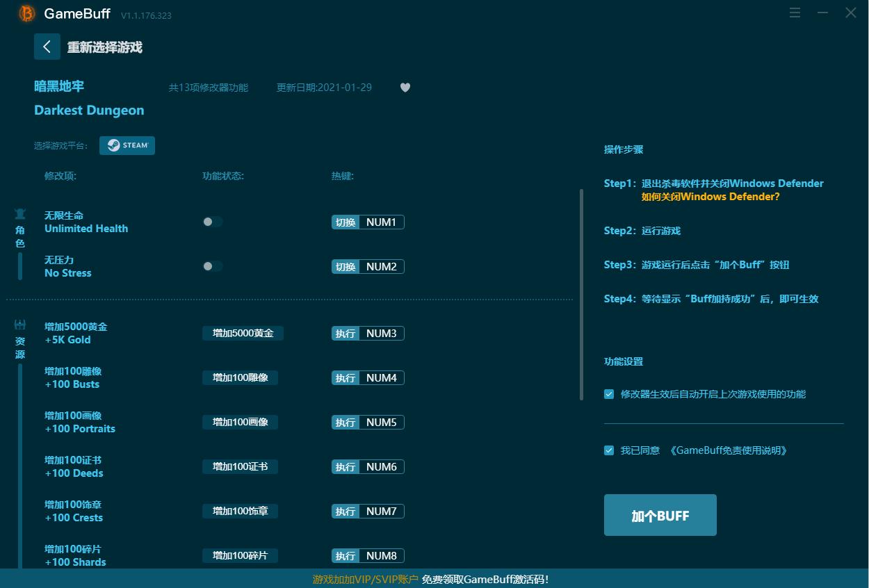Click the +5K Gold label
Viewport: 869px width, 588px height.
[x=67, y=340]
